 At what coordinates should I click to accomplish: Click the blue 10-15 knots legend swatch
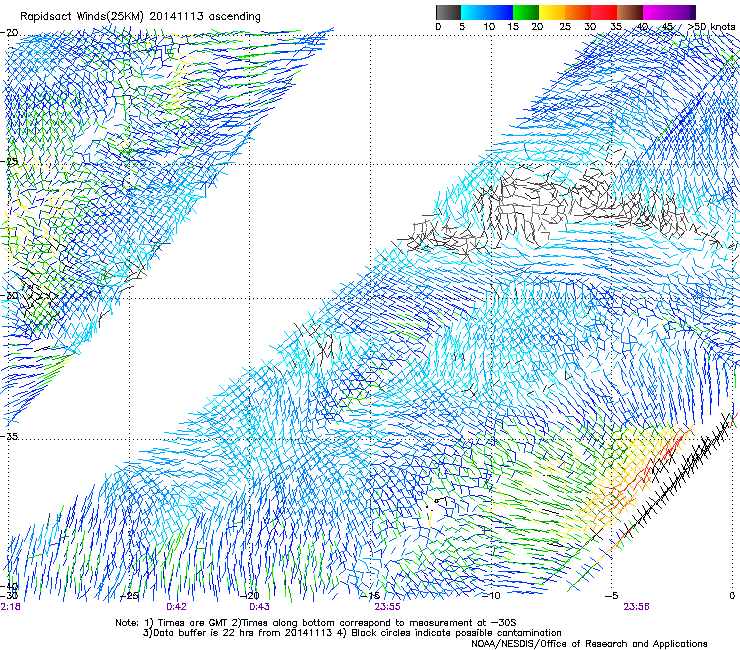500,12
